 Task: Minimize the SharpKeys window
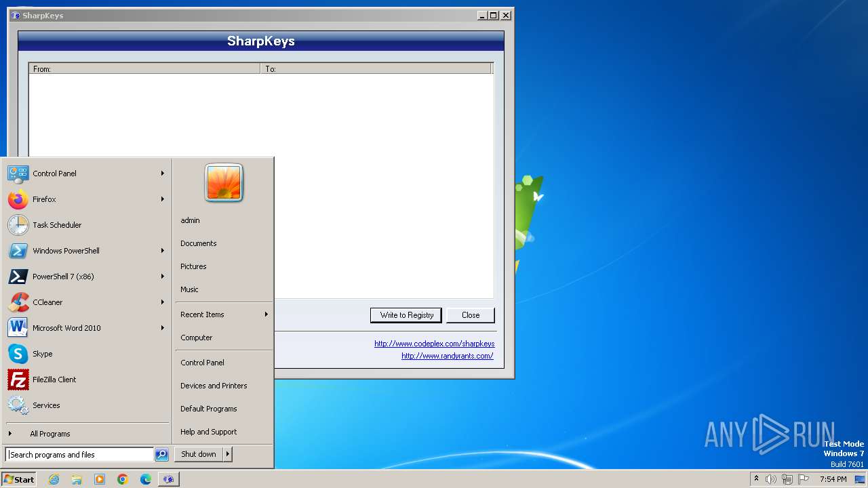point(482,15)
